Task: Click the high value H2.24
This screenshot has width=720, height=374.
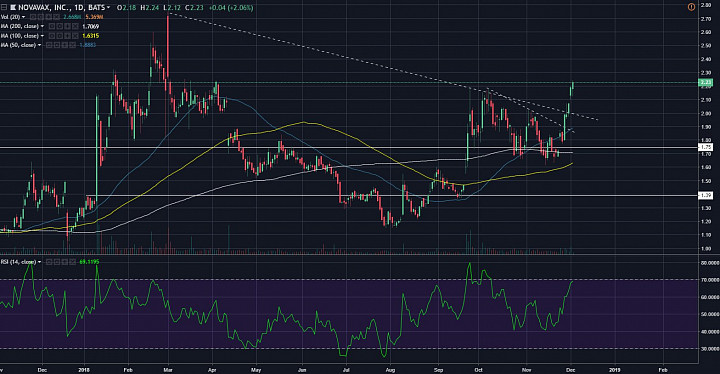Action: pos(149,7)
